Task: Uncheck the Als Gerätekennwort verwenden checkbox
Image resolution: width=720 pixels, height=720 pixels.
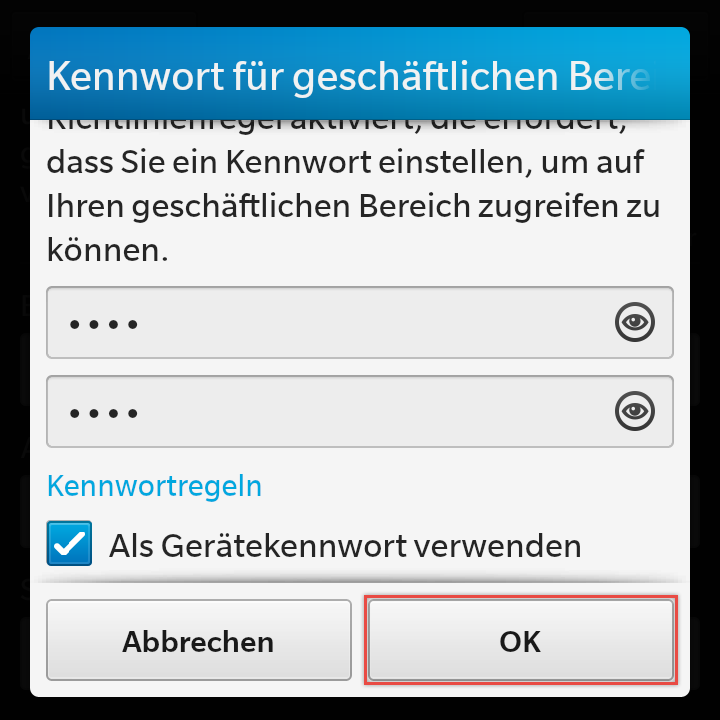Action: click(x=69, y=543)
